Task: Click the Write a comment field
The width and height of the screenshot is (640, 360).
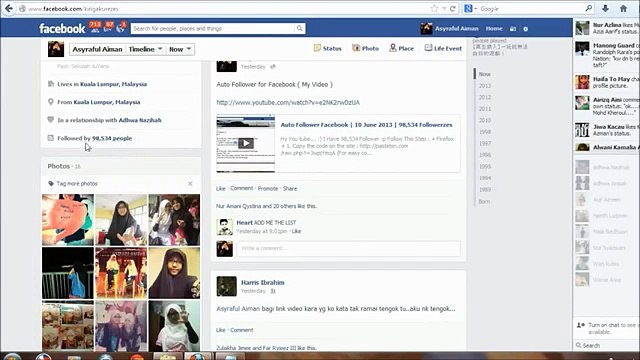Action: pos(349,248)
